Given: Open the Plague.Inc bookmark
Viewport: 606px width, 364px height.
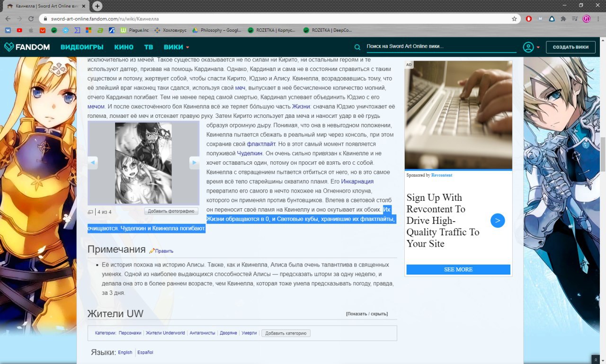Looking at the screenshot, I should [134, 30].
